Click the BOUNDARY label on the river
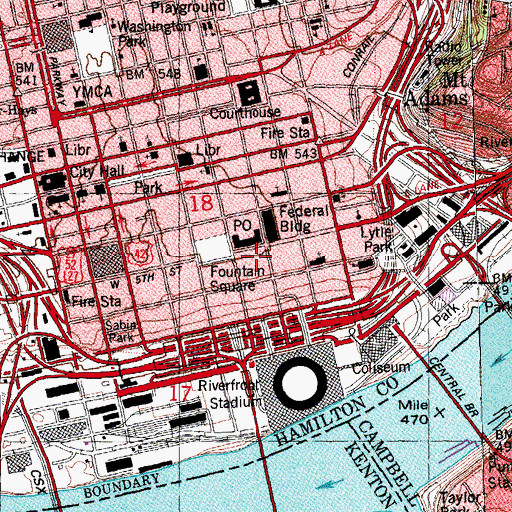The image size is (512, 512). [122, 485]
